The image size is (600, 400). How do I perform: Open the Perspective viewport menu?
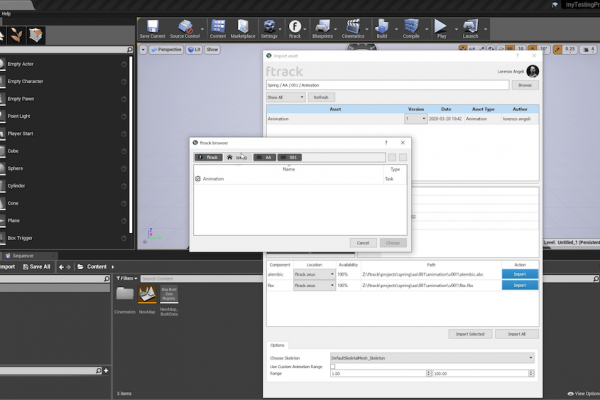click(166, 50)
